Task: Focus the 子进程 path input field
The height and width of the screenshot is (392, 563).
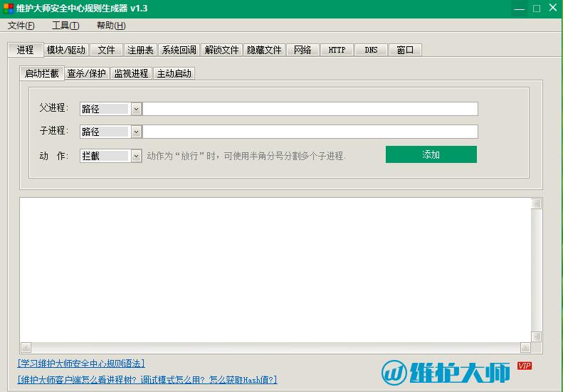Action: [310, 132]
